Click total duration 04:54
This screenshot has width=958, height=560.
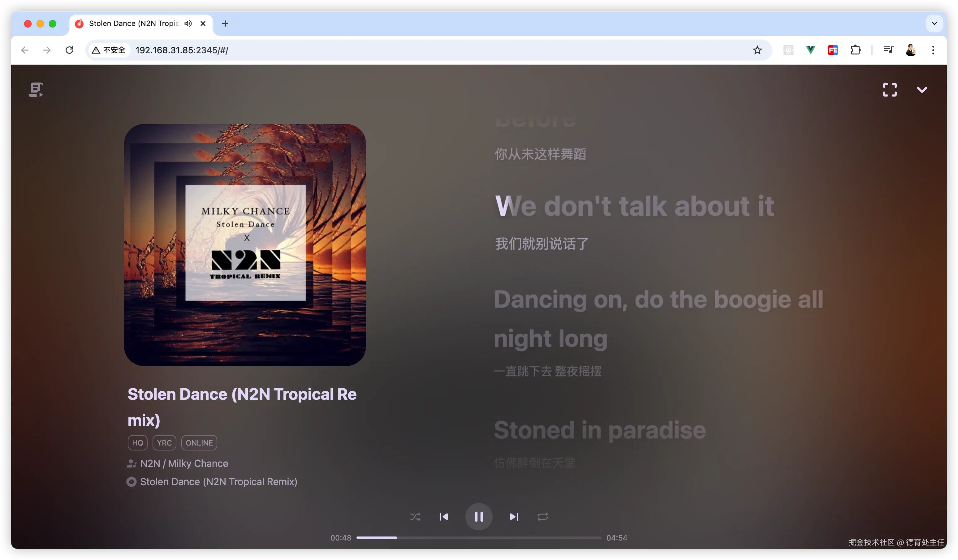click(x=617, y=538)
